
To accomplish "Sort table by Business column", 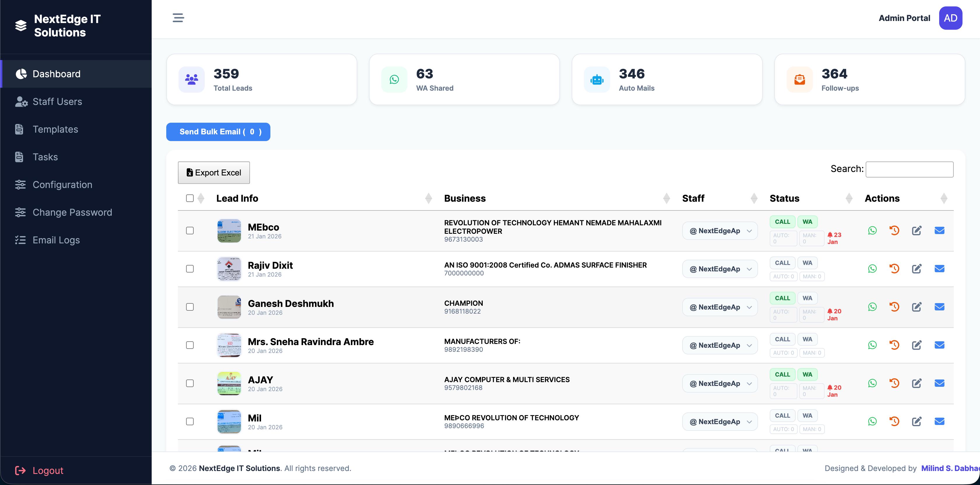I will click(x=465, y=198).
